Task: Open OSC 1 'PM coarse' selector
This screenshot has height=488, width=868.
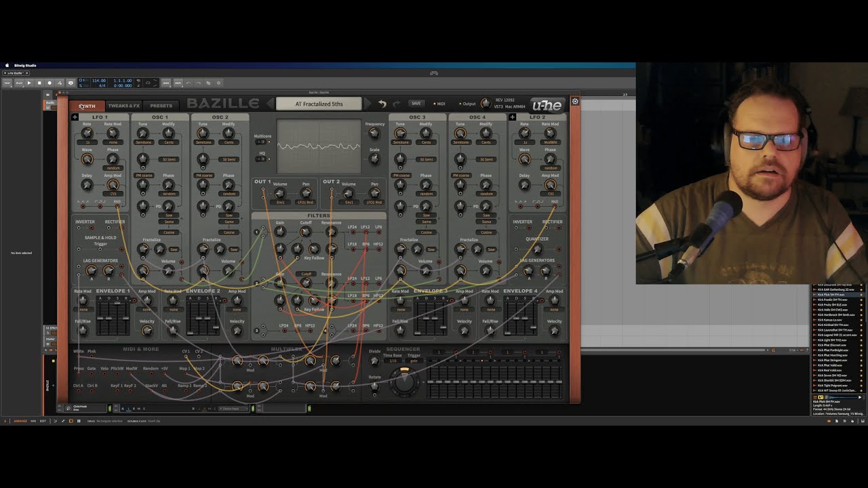Action: tap(144, 176)
